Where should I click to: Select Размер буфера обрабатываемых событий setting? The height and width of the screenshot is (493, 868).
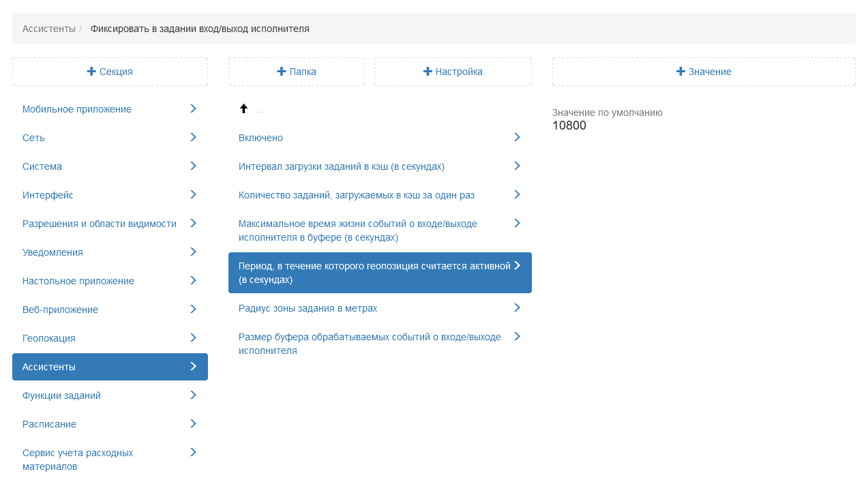coord(369,344)
